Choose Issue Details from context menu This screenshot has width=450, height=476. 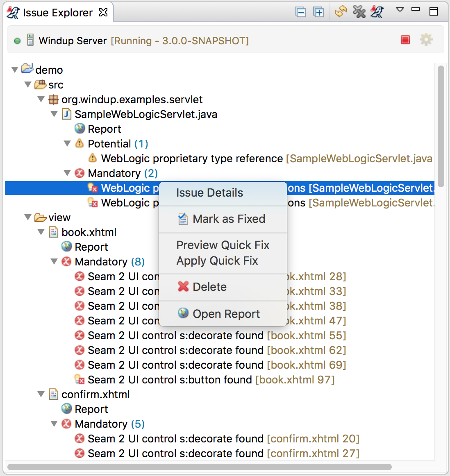pyautogui.click(x=209, y=193)
